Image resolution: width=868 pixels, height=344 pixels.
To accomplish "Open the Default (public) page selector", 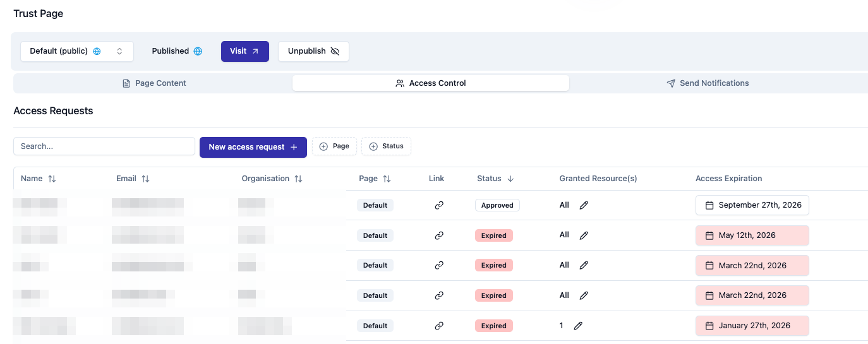I will click(x=77, y=51).
